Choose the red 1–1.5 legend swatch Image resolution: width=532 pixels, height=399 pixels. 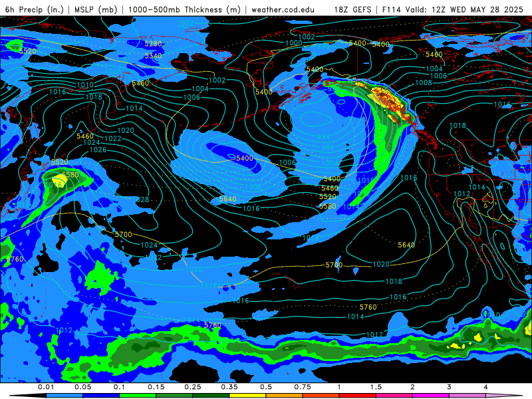[358, 396]
